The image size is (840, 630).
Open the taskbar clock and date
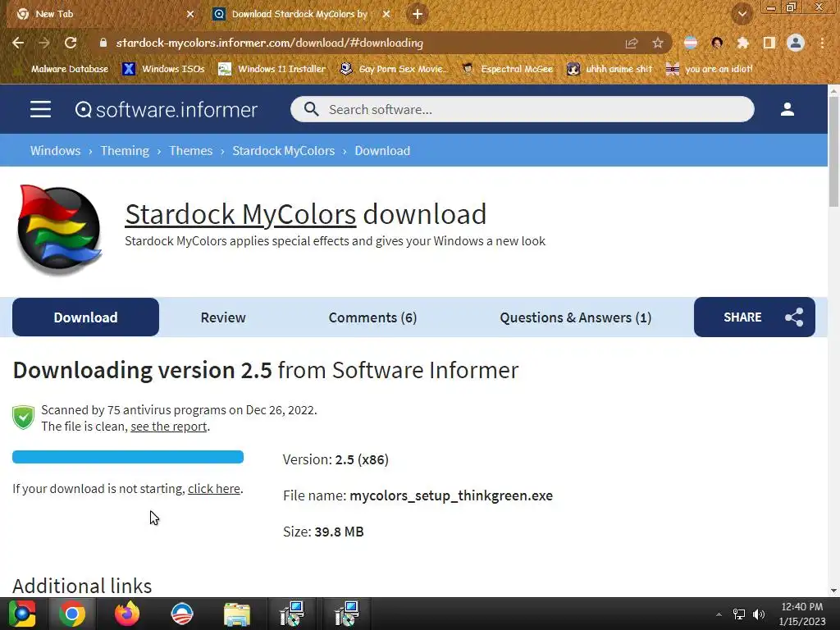click(802, 614)
